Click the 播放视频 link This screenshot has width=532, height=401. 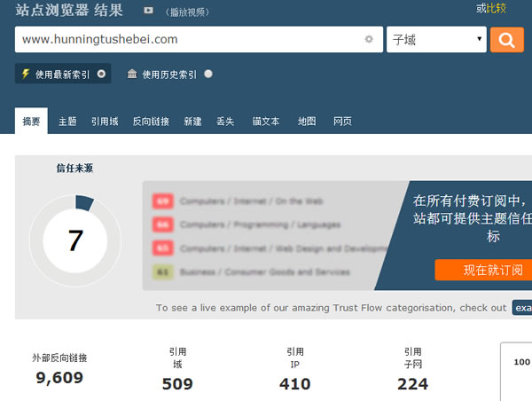point(186,12)
